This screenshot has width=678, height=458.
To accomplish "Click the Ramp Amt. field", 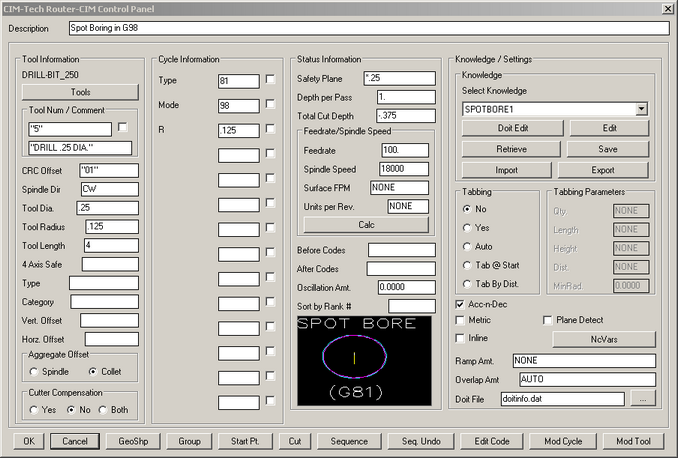I will point(584,361).
